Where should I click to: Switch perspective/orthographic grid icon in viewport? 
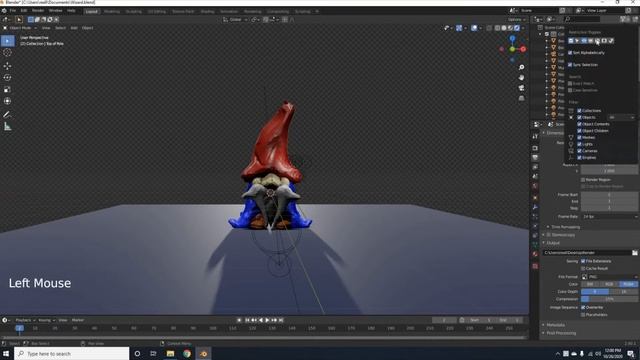click(x=521, y=98)
